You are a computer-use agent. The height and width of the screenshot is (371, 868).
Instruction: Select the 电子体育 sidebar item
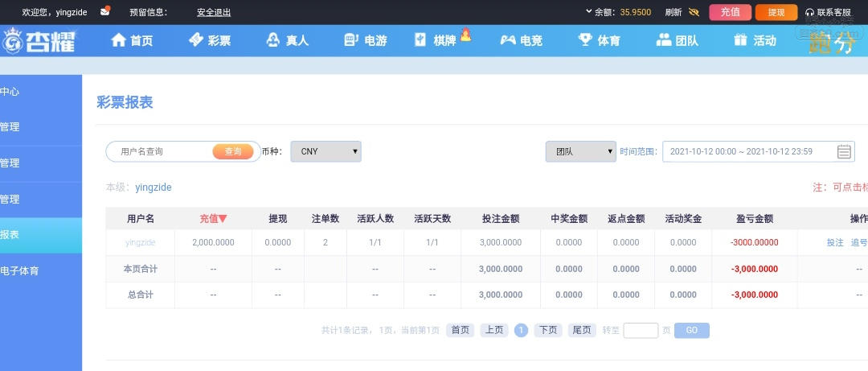[41, 271]
